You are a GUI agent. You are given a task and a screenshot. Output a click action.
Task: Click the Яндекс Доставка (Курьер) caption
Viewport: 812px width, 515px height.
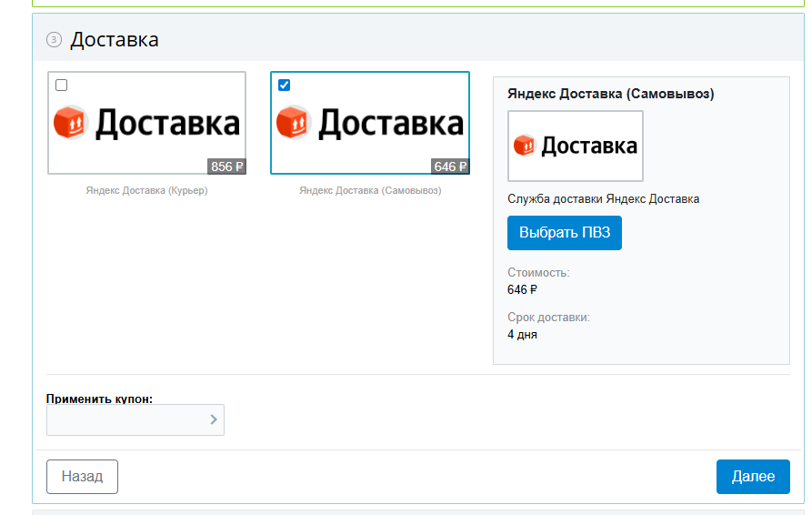[x=146, y=190]
